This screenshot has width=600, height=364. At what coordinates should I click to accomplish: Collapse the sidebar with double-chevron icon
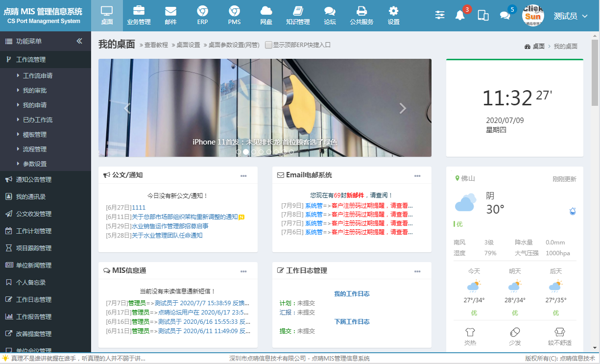coord(79,41)
